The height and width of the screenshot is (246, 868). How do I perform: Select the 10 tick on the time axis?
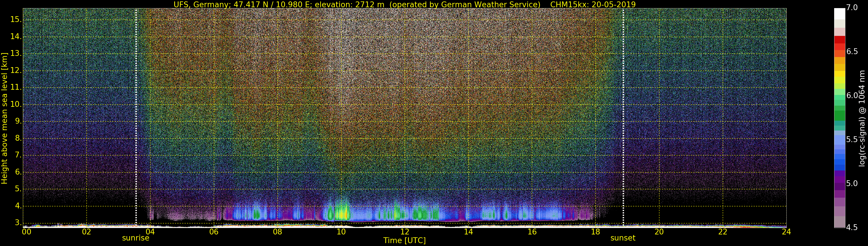point(341,232)
